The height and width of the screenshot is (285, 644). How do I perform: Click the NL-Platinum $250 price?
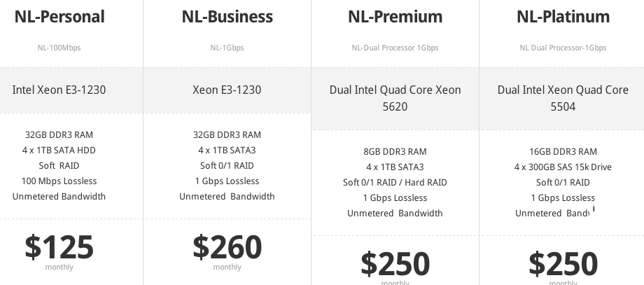[x=563, y=263]
